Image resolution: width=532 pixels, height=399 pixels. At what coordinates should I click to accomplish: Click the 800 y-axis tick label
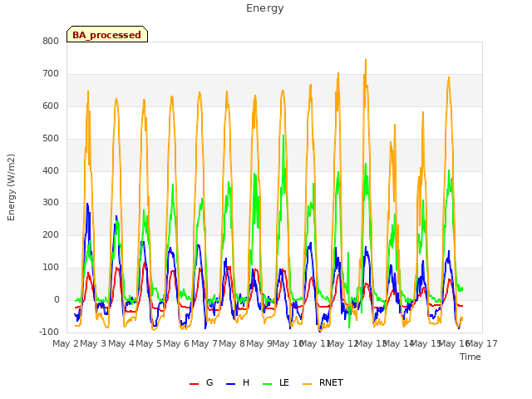pyautogui.click(x=51, y=41)
